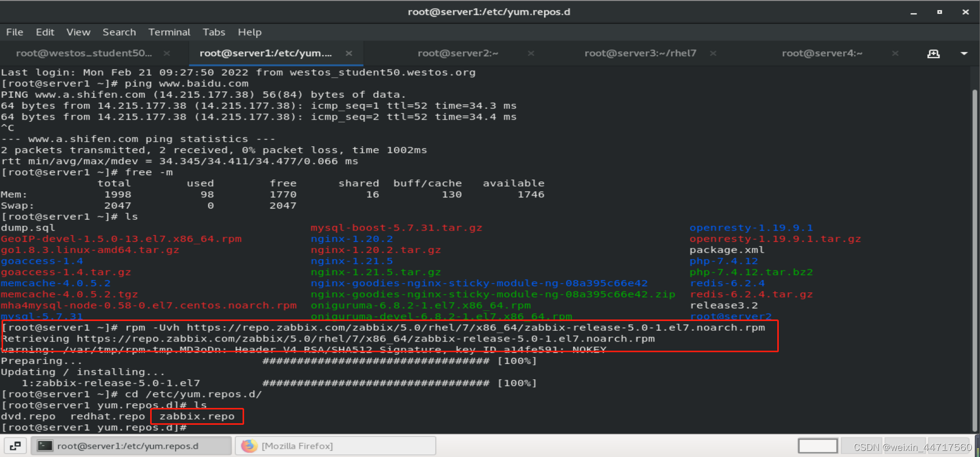The image size is (980, 457).
Task: Click terminal icon in taskbar entry
Action: [x=45, y=446]
